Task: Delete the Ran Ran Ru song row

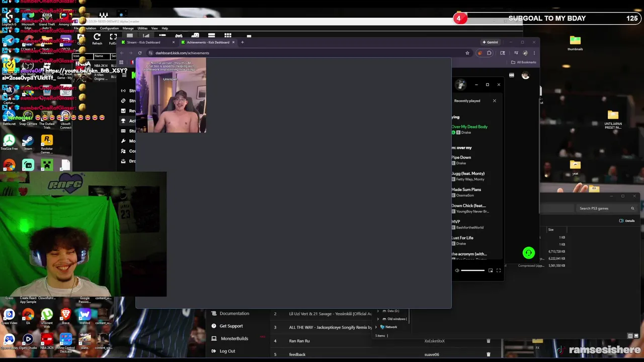Action: click(488, 341)
